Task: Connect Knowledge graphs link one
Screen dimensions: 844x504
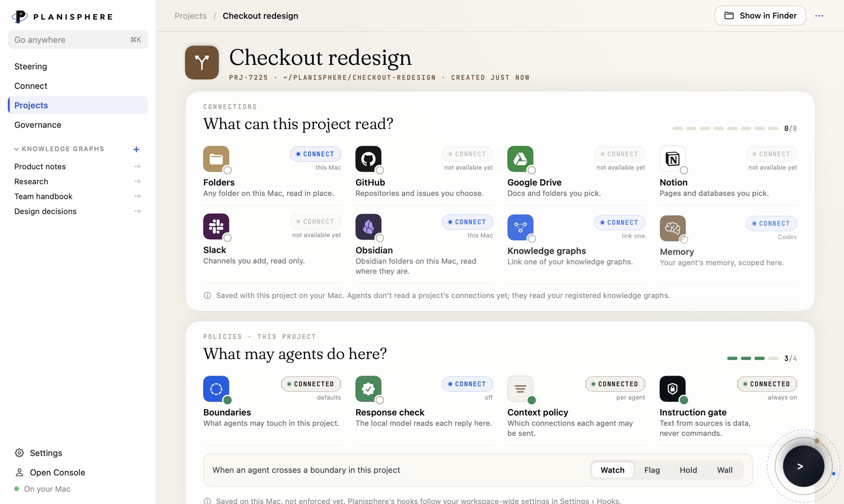Action: pos(619,222)
